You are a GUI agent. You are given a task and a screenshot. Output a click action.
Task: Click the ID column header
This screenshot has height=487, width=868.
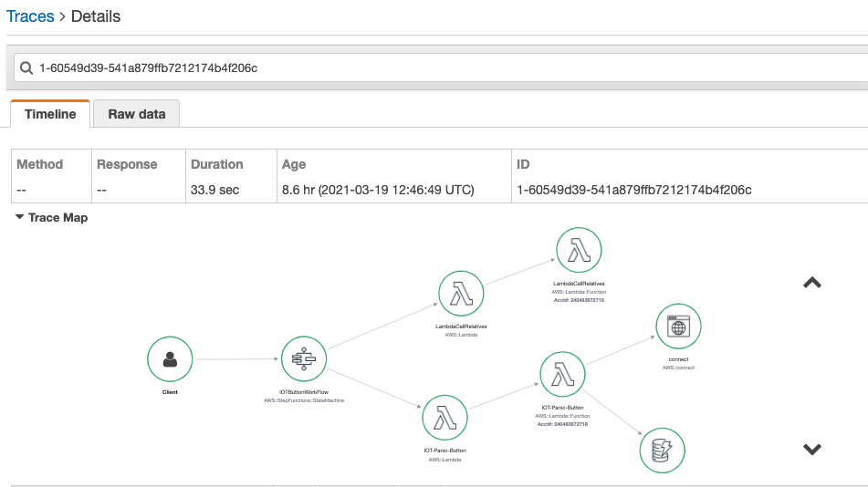tap(523, 164)
